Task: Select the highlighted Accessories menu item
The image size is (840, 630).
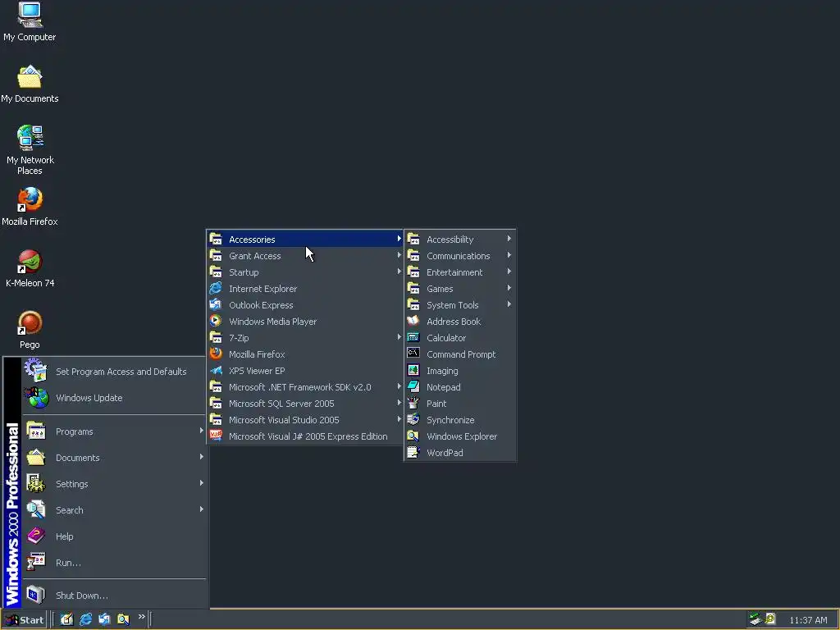Action: point(305,239)
